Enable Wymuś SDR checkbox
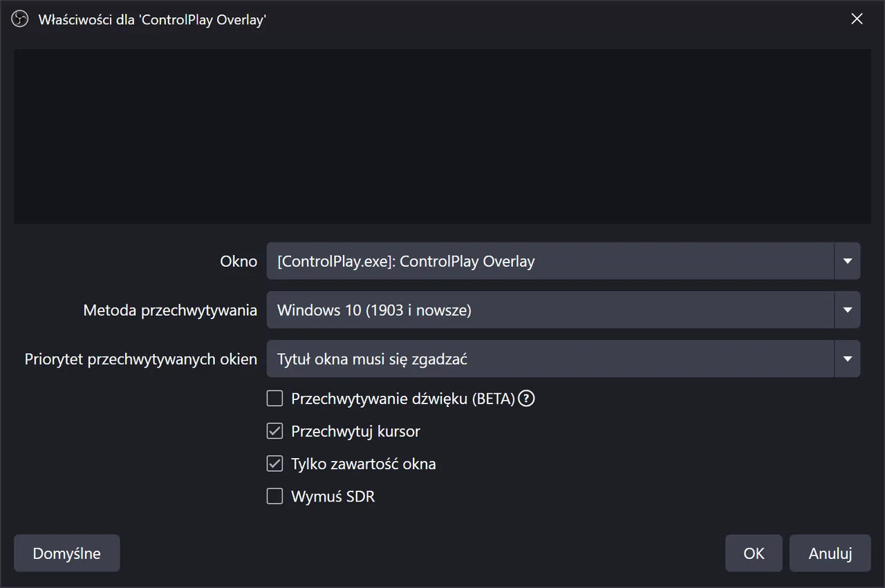The width and height of the screenshot is (885, 588). tap(275, 496)
